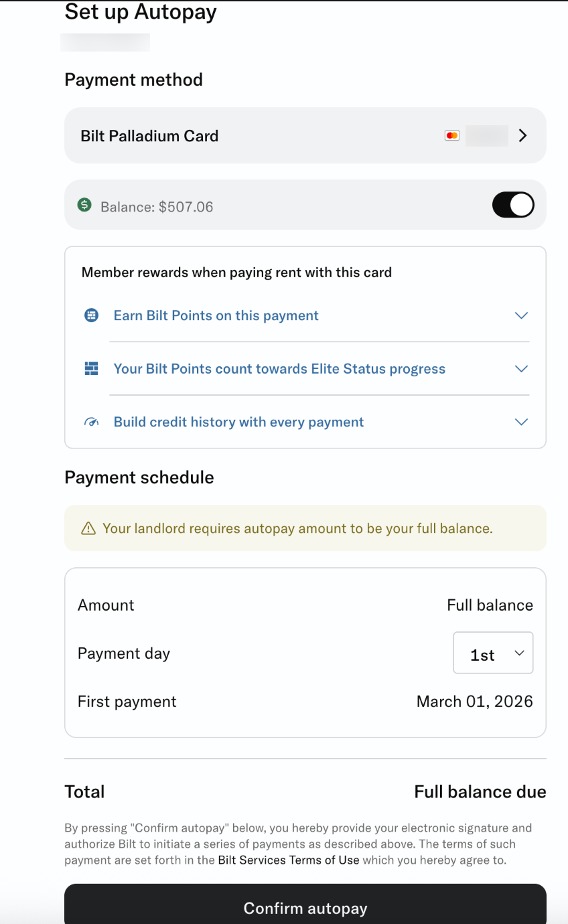
Task: Click the Mastercard logo icon
Action: coord(452,136)
